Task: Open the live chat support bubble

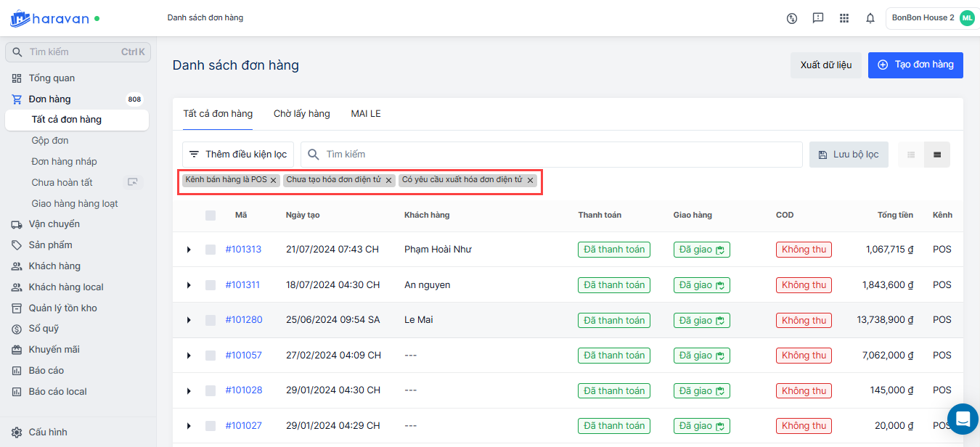Action: point(963,419)
